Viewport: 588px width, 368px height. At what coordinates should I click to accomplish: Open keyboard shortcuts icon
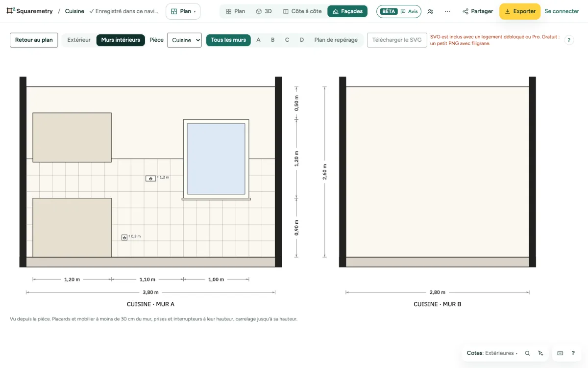560,353
